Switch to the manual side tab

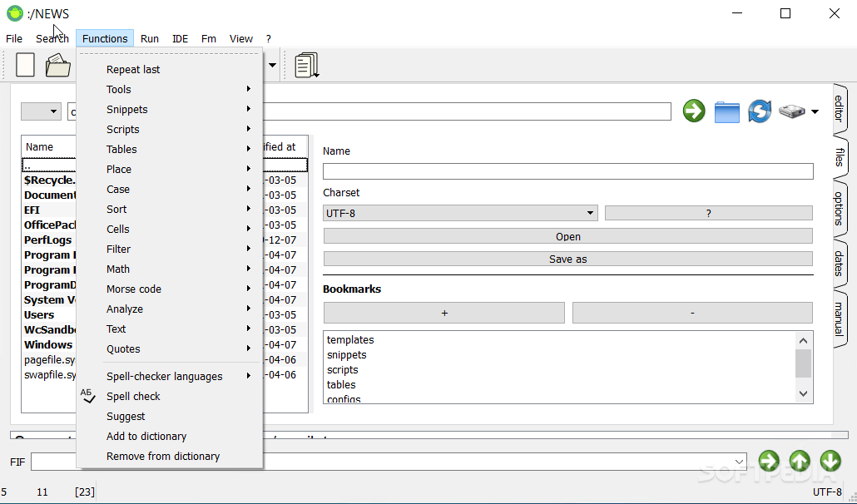[840, 319]
